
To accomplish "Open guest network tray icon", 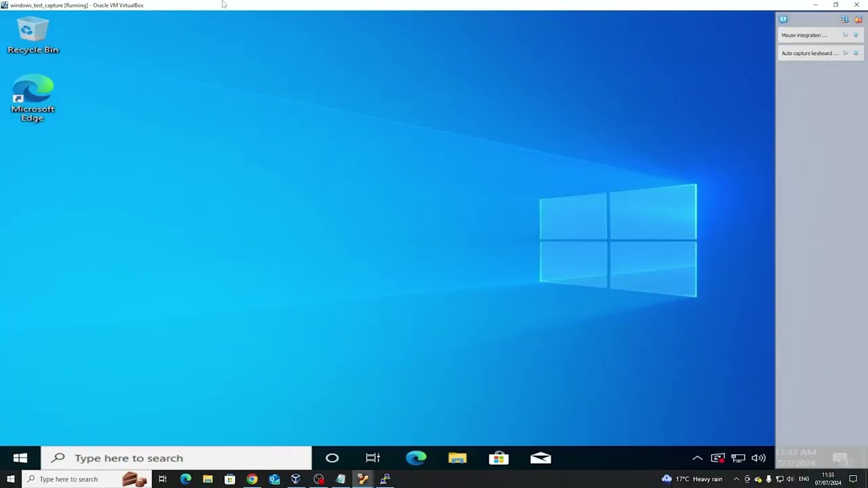I will pyautogui.click(x=738, y=458).
